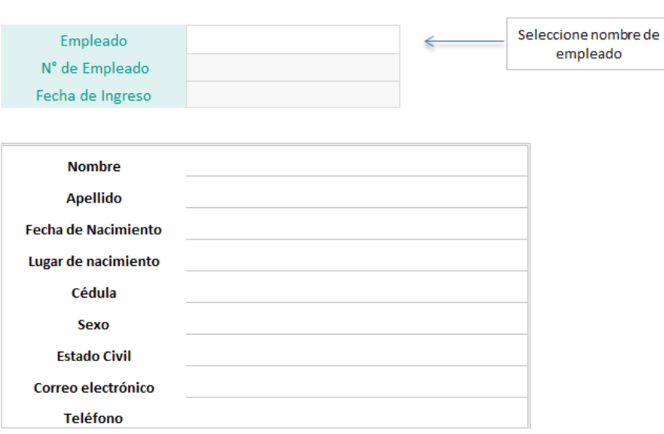Select the Empleado input cell
This screenshot has height=434, width=664.
[x=293, y=39]
